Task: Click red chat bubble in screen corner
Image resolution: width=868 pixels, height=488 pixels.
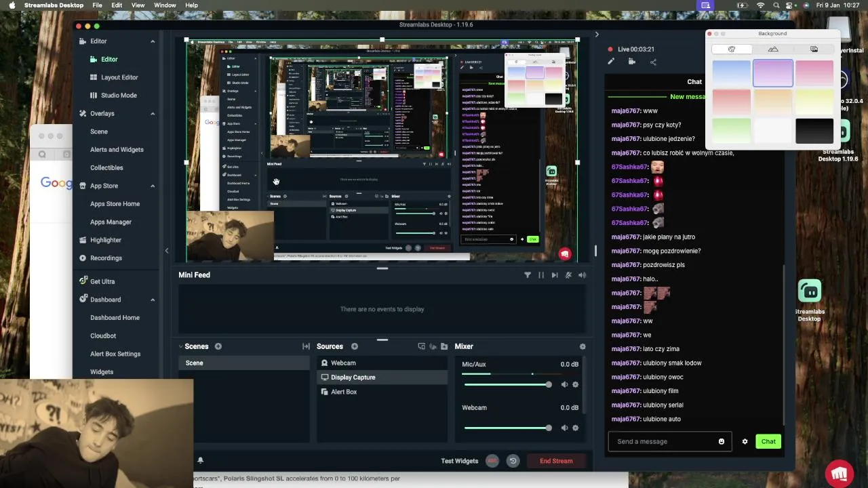Action: (x=839, y=473)
